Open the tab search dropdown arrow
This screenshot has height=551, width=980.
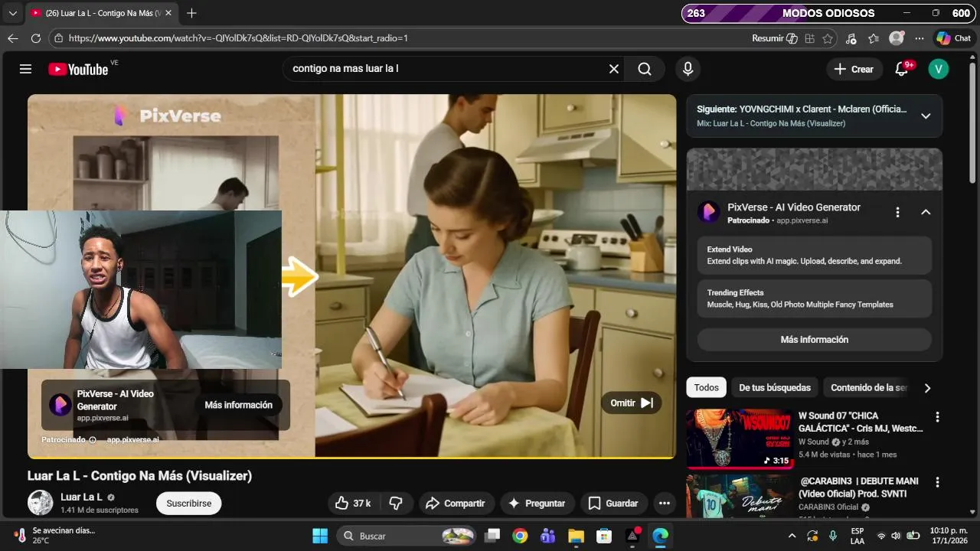click(x=12, y=13)
